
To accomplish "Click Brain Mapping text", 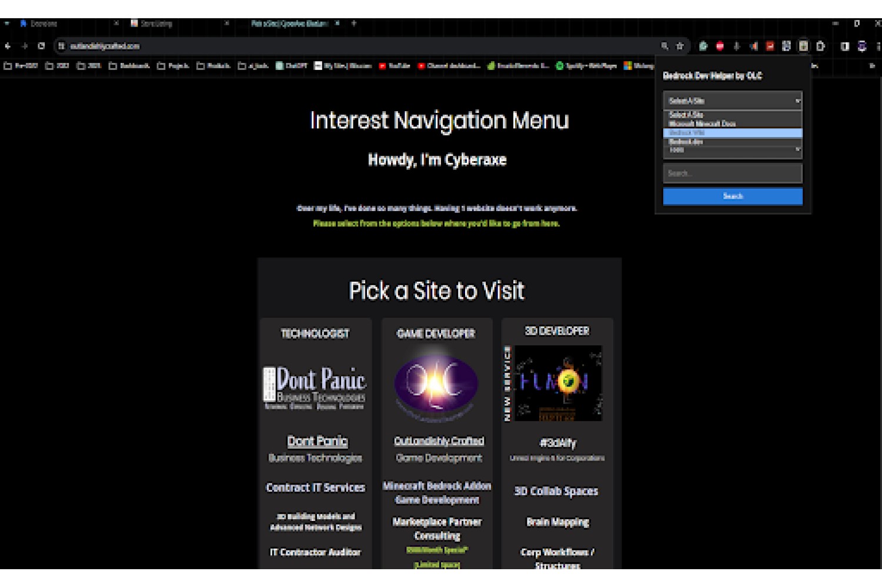I will pos(557,522).
